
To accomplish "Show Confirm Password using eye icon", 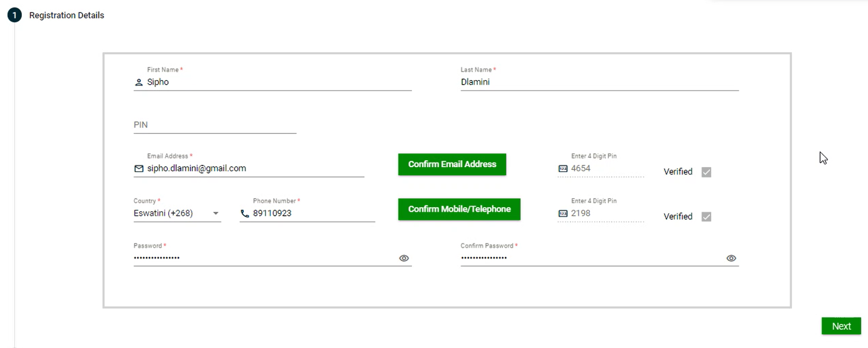I will click(731, 258).
